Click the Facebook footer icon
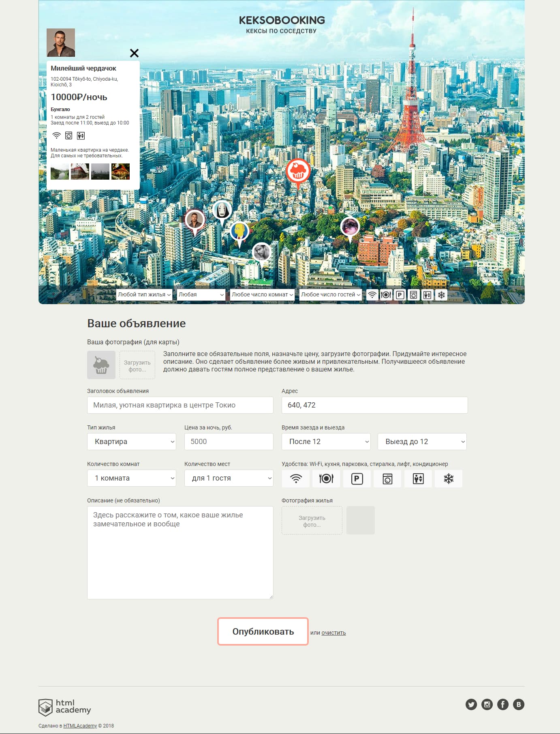 point(502,704)
